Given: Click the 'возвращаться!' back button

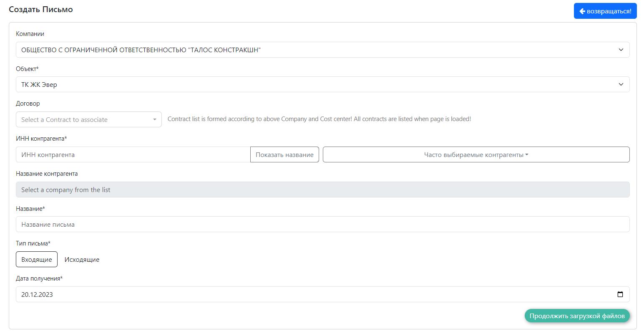Looking at the screenshot, I should [x=605, y=11].
